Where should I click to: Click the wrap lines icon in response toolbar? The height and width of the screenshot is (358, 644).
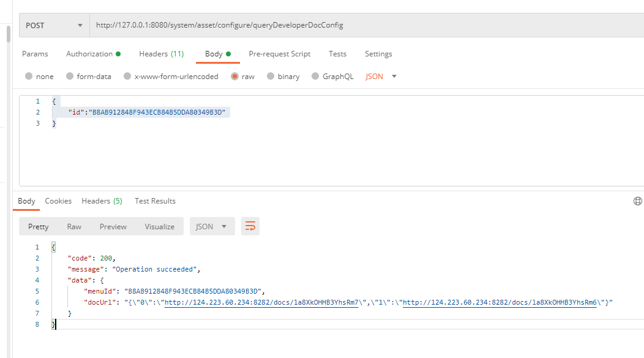coord(250,226)
